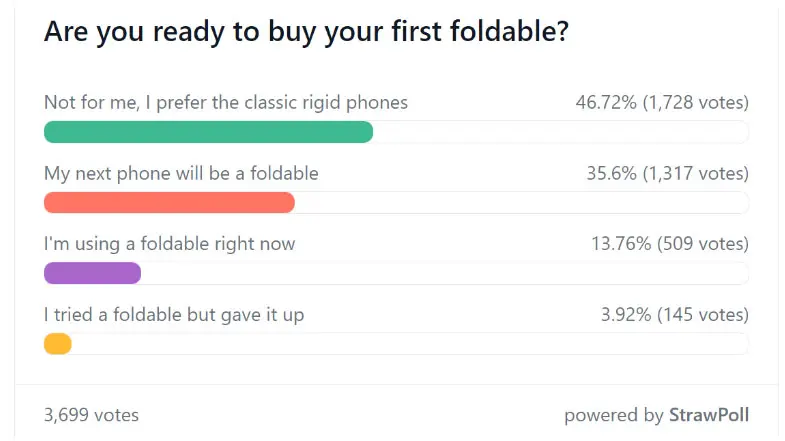The image size is (785, 441).
Task: Click the empty track of the yellow bar
Action: (411, 344)
